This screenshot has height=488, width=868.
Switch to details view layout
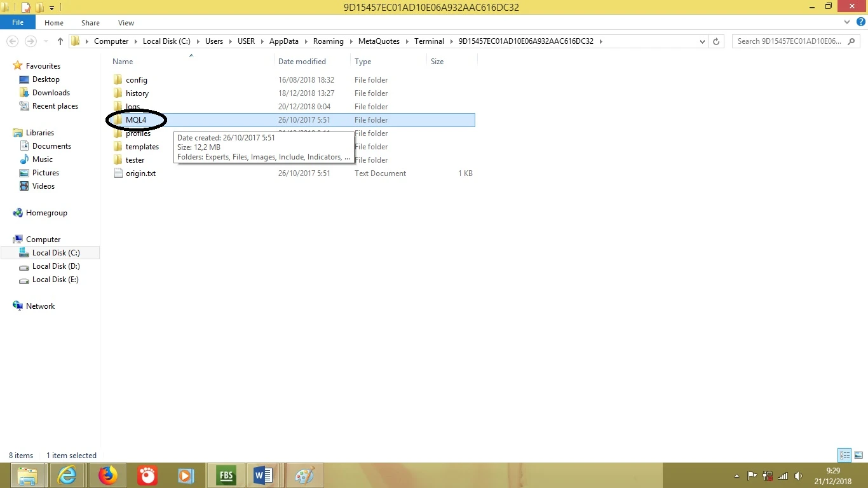click(844, 455)
